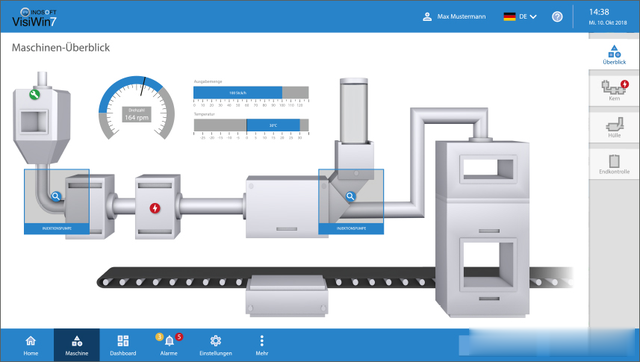Click the red lightning fault icon on motor
This screenshot has width=640, height=362.
tap(155, 208)
